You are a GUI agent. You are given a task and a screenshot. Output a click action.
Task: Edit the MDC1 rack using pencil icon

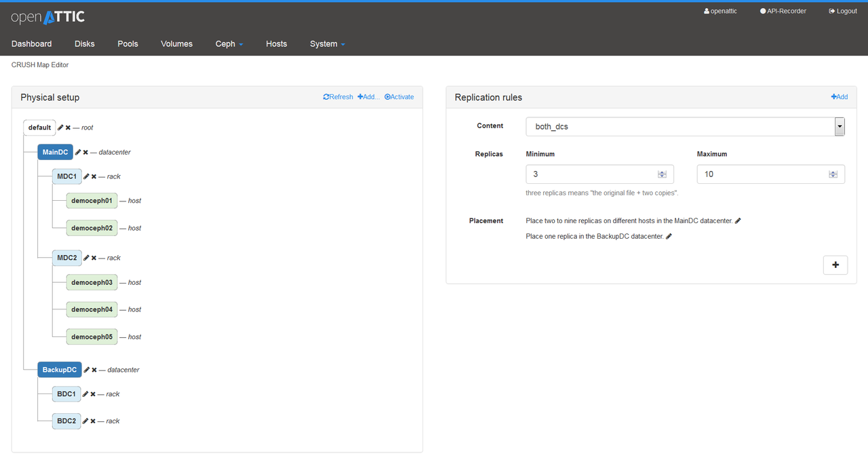point(86,176)
